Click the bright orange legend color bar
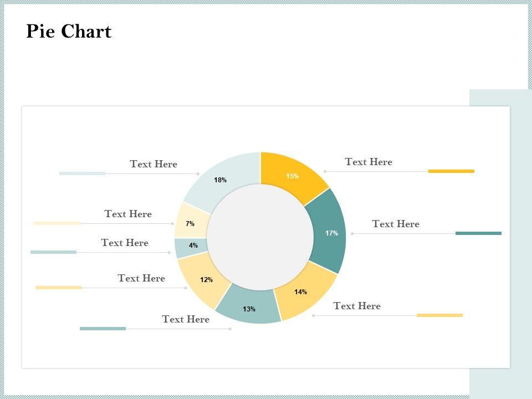The width and height of the screenshot is (532, 399). point(451,171)
